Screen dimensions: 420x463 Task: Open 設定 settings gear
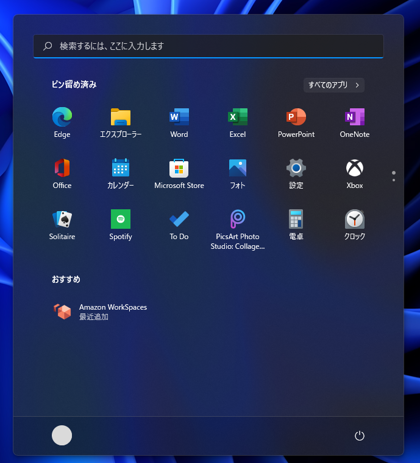click(x=296, y=173)
